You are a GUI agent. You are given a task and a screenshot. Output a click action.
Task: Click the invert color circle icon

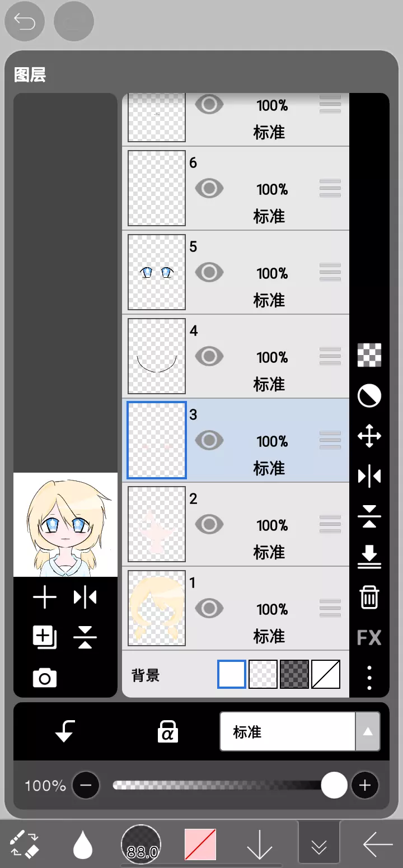[369, 396]
